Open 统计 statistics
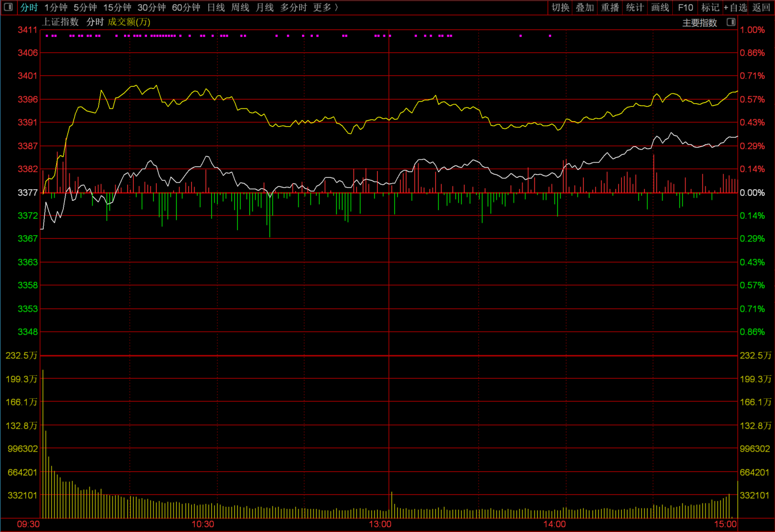 point(634,7)
